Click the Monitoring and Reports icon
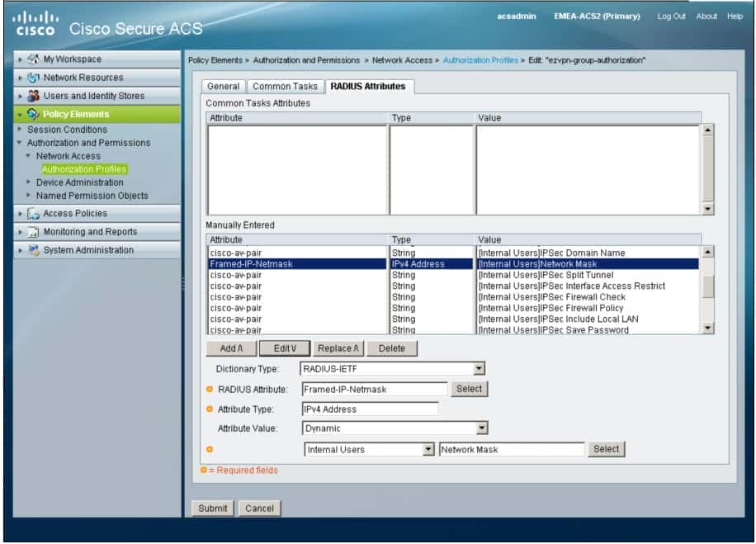This screenshot has height=544, width=756. click(33, 231)
